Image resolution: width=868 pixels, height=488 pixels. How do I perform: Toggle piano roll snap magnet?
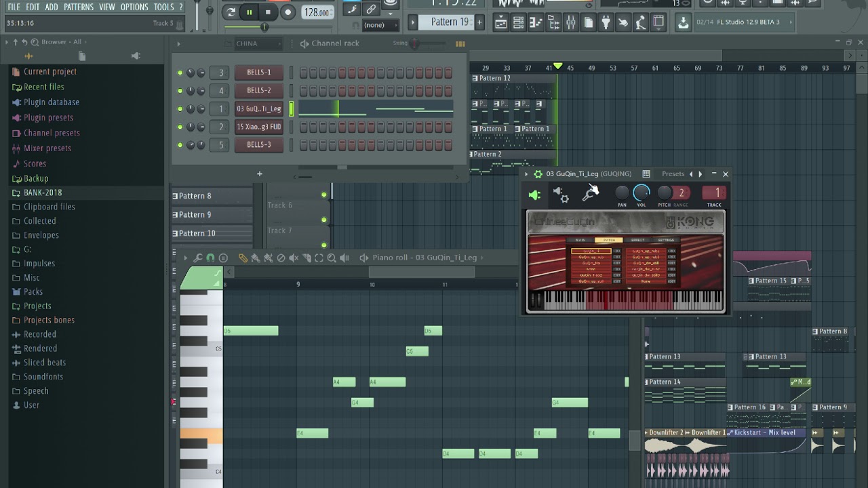210,258
